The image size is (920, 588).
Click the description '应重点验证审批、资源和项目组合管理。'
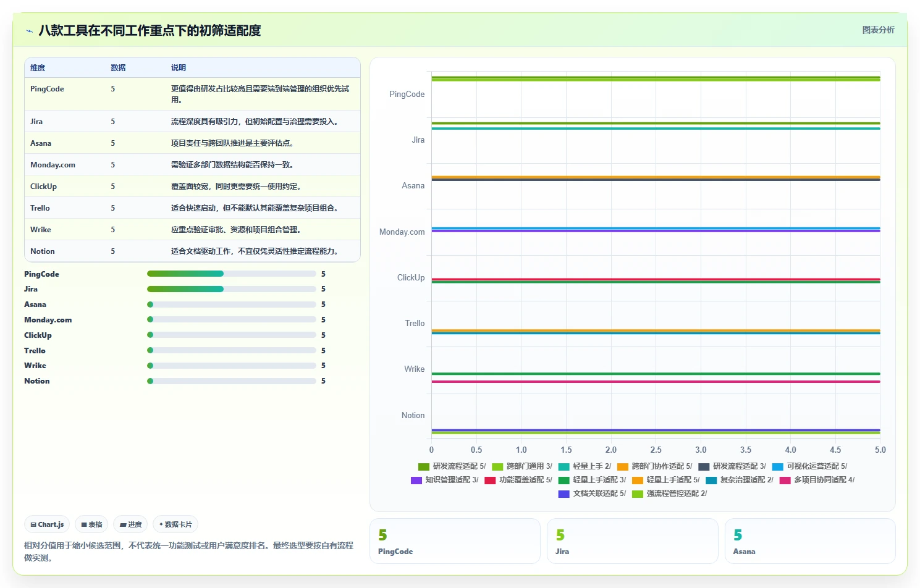236,230
